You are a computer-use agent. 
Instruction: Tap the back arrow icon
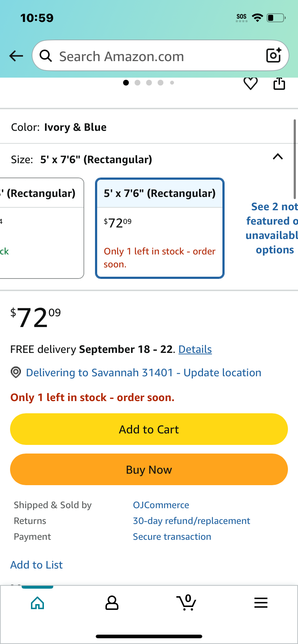point(16,56)
